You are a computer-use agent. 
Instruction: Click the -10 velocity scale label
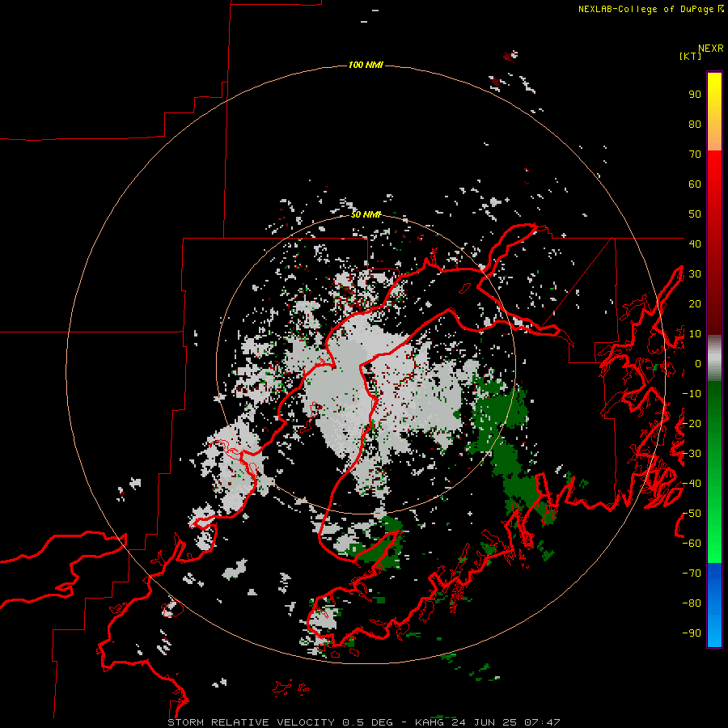pos(692,394)
